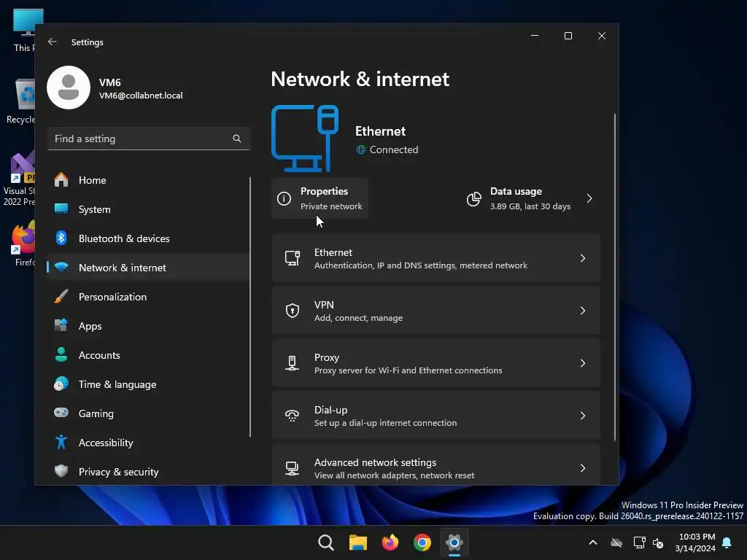Viewport: 747px width, 560px height.
Task: Select Home in the sidebar
Action: [148, 180]
